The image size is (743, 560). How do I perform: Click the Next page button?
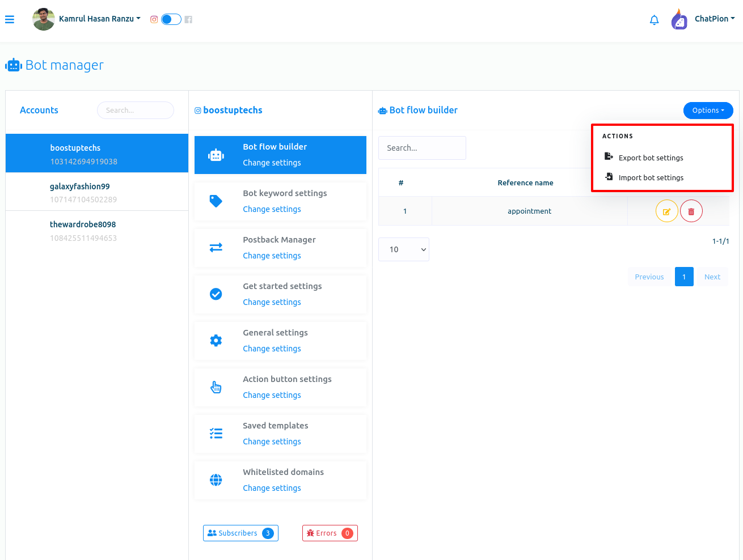tap(712, 277)
